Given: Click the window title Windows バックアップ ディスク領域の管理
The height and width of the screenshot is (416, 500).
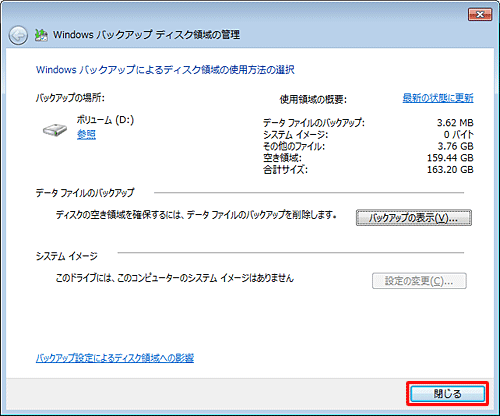Looking at the screenshot, I should (x=146, y=35).
